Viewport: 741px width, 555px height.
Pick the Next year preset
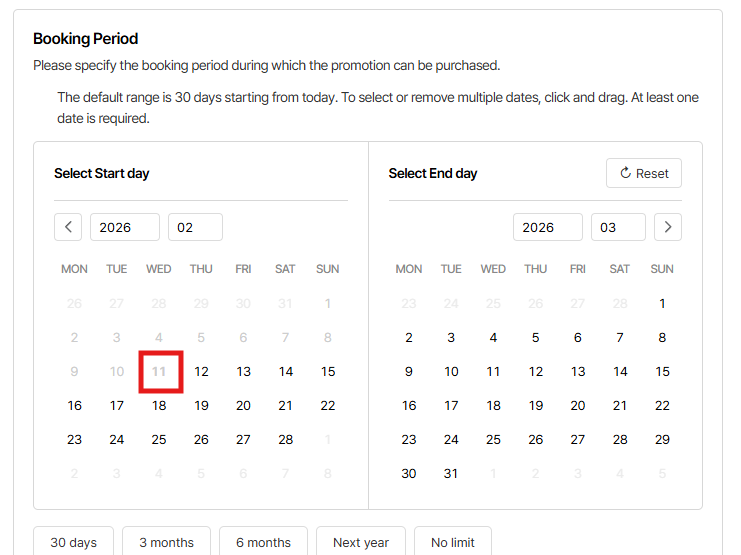361,542
